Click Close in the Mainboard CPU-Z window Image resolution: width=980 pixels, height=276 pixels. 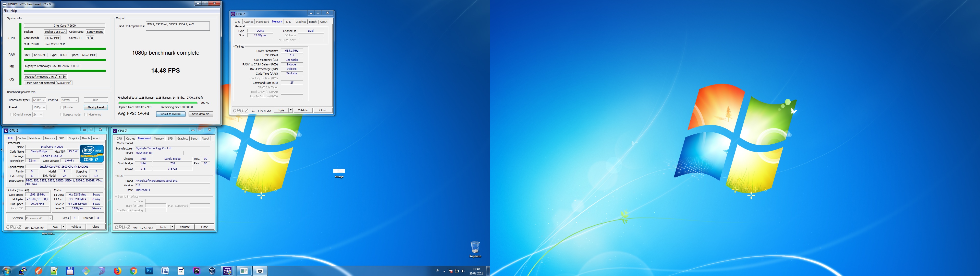click(x=204, y=227)
